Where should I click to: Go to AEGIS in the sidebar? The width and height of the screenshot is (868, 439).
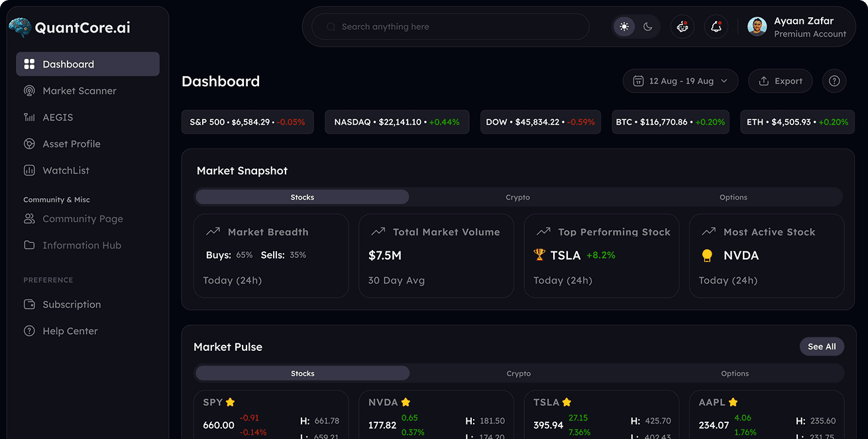coord(58,117)
